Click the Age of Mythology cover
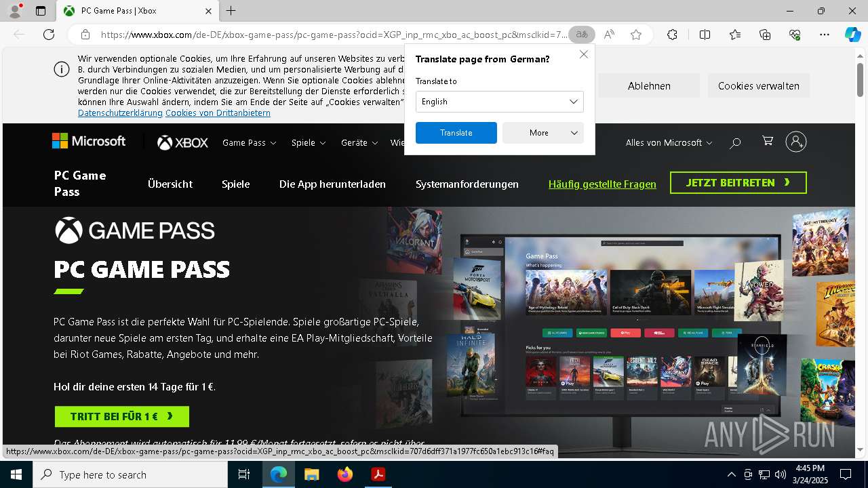 point(821,243)
